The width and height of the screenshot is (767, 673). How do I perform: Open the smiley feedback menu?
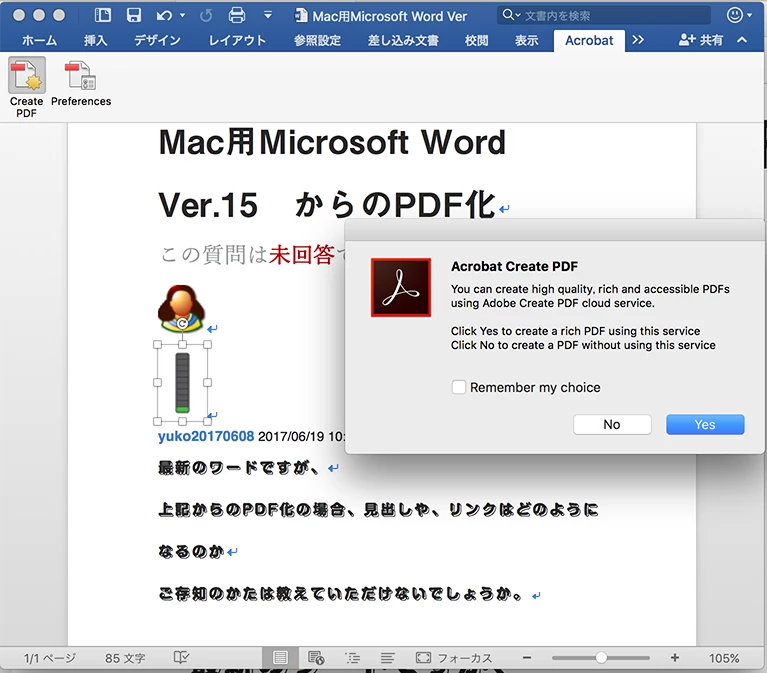click(x=739, y=15)
